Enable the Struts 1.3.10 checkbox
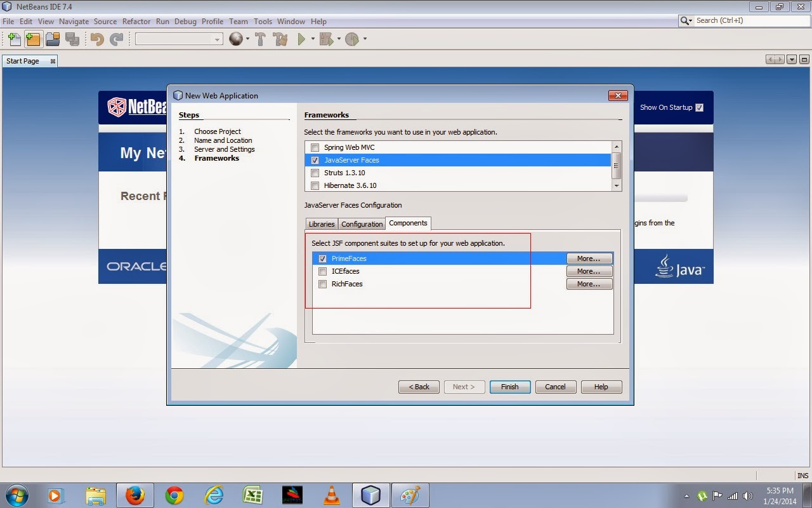The height and width of the screenshot is (508, 812). coord(315,173)
